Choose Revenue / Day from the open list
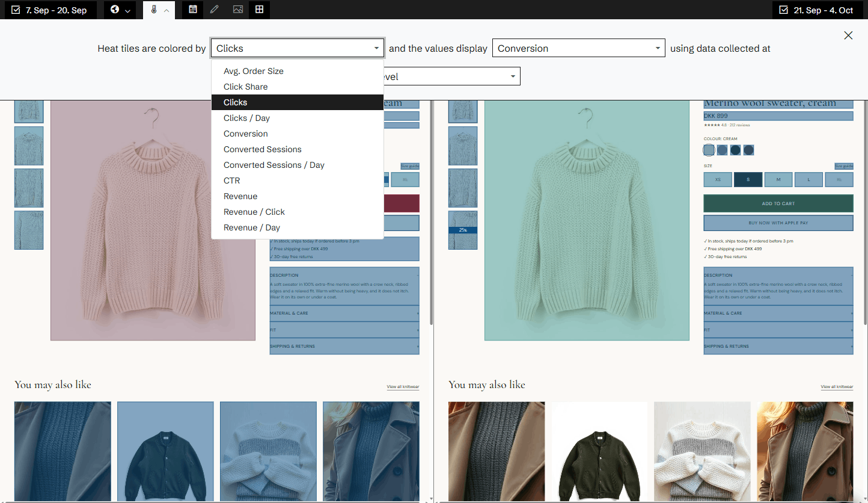This screenshot has height=503, width=868. [298, 227]
